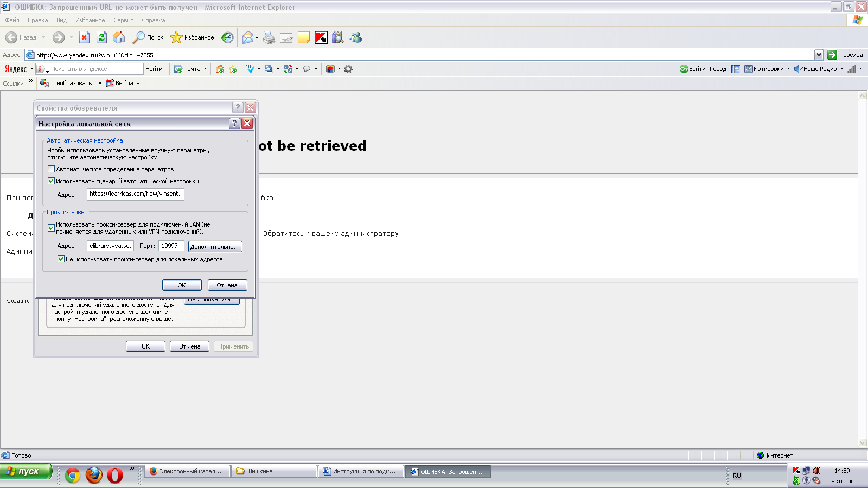868x488 pixels.
Task: Launch Firefox from quick launch
Action: 94,476
